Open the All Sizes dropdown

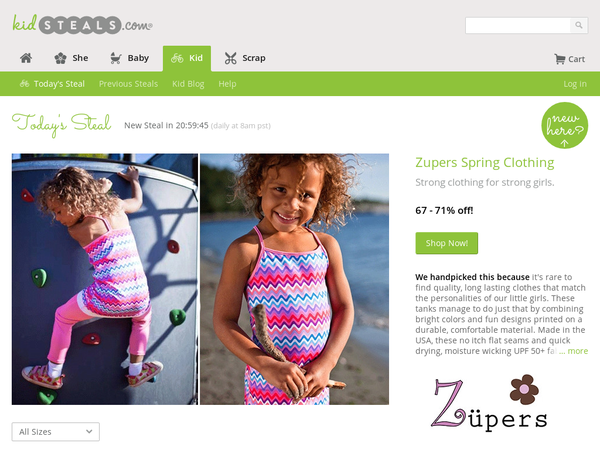[55, 432]
